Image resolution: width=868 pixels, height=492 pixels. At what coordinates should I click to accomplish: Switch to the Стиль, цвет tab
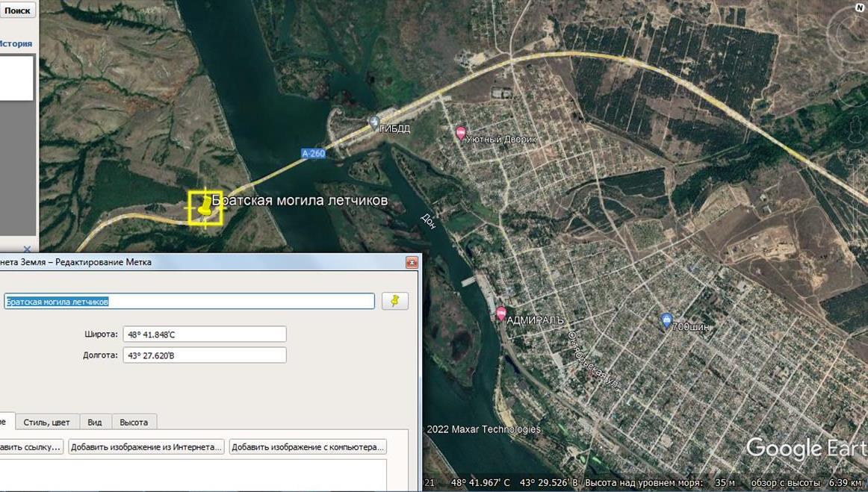[x=46, y=422]
